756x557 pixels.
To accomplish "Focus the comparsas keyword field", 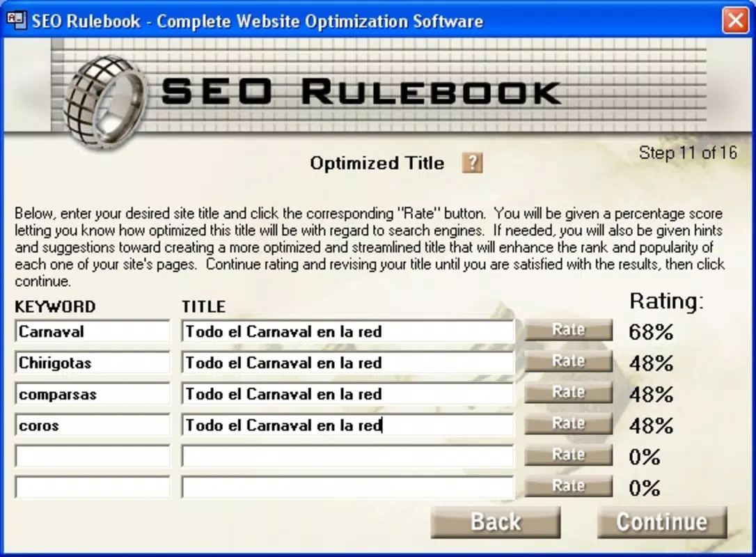I will point(93,394).
